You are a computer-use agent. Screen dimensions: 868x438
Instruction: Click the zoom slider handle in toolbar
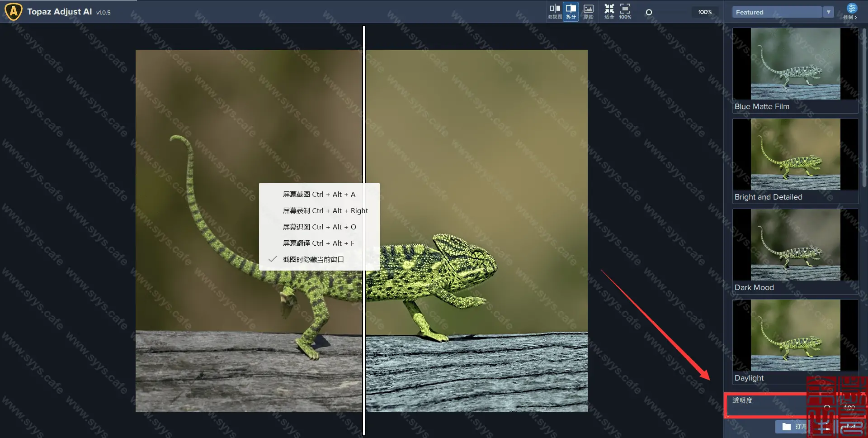click(649, 12)
